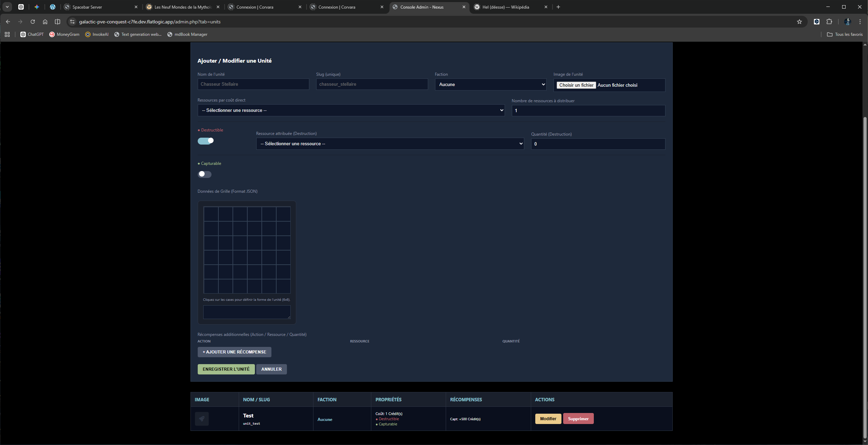Open the Faction dropdown showing Aucune
The height and width of the screenshot is (445, 868).
[490, 84]
